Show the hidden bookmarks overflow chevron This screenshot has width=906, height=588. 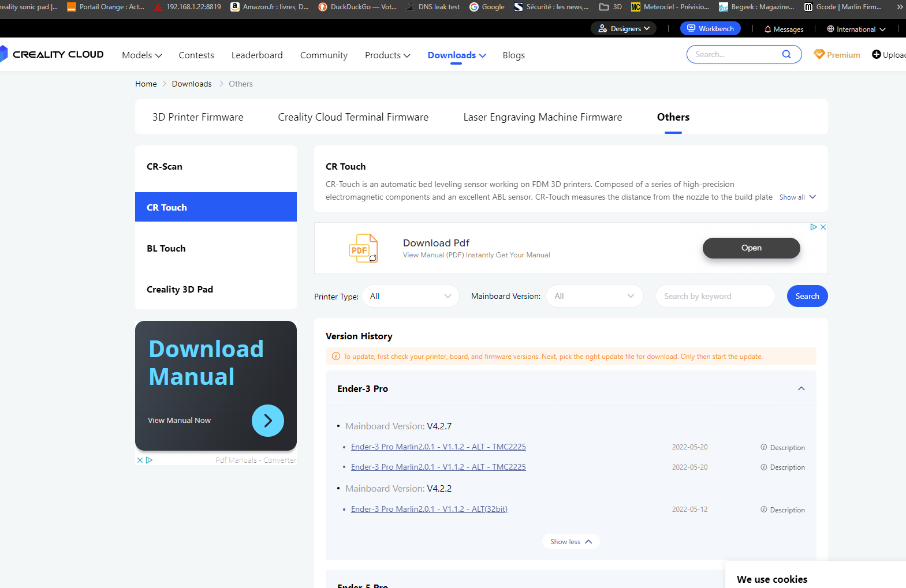pyautogui.click(x=899, y=7)
